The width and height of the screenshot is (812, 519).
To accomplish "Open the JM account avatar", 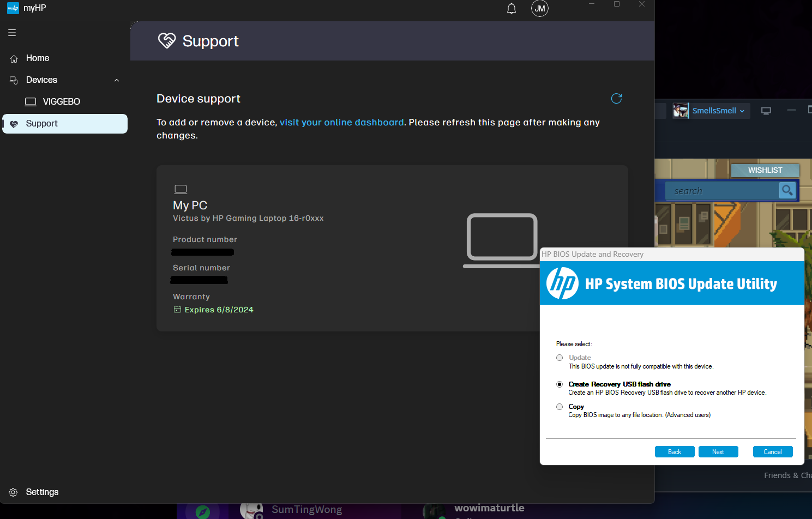I will click(540, 8).
